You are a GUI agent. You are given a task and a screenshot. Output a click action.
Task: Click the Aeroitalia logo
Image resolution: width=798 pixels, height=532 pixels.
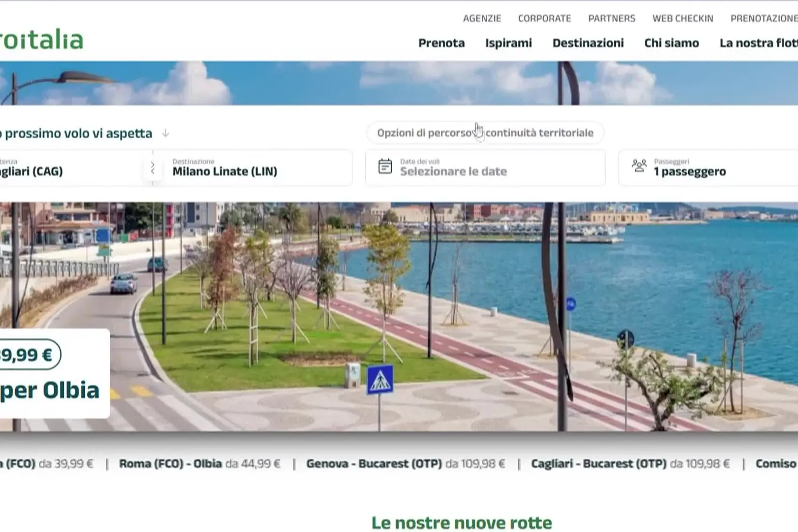click(x=42, y=40)
